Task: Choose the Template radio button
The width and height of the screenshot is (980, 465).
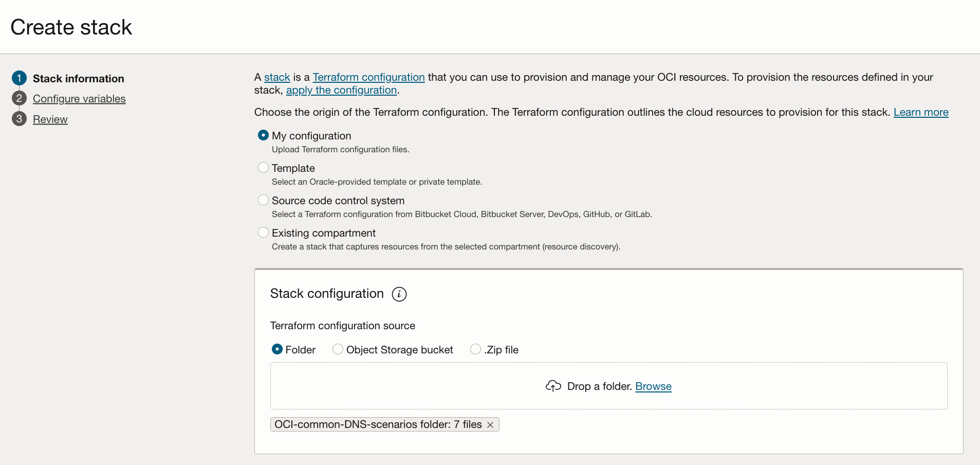Action: click(x=263, y=168)
